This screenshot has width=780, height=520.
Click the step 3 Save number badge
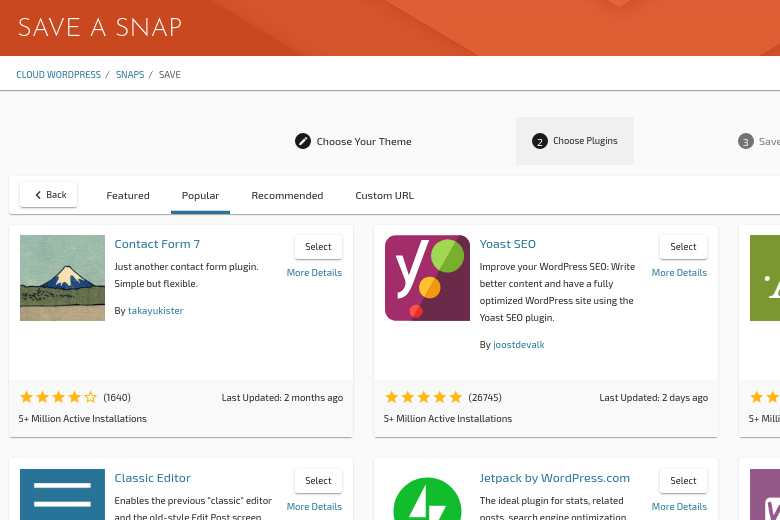point(746,141)
